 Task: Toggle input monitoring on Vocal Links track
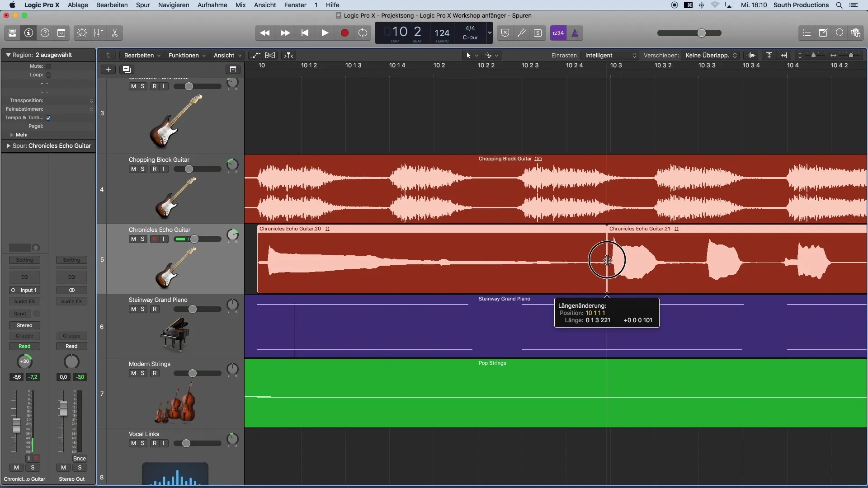[164, 443]
